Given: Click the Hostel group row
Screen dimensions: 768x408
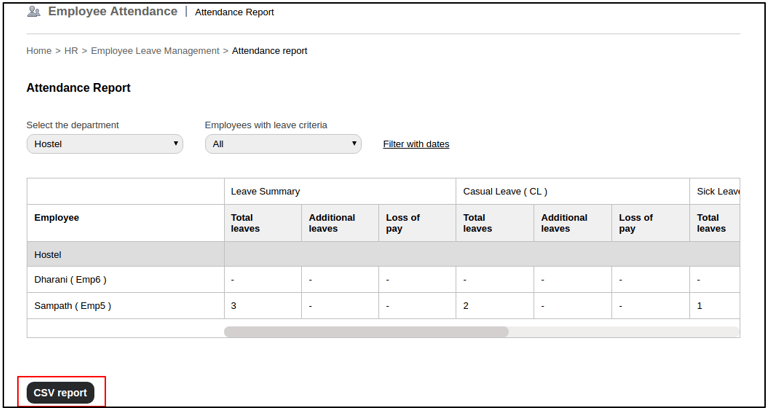Looking at the screenshot, I should [48, 255].
